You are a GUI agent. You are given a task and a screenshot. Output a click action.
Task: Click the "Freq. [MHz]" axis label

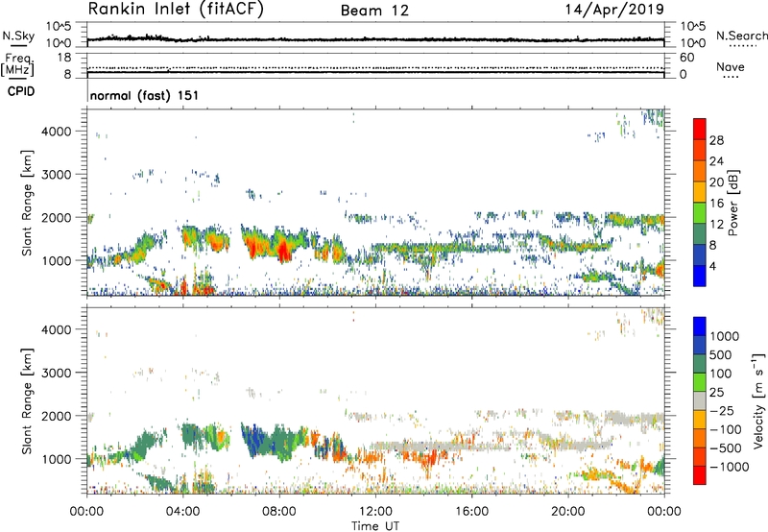coord(18,65)
